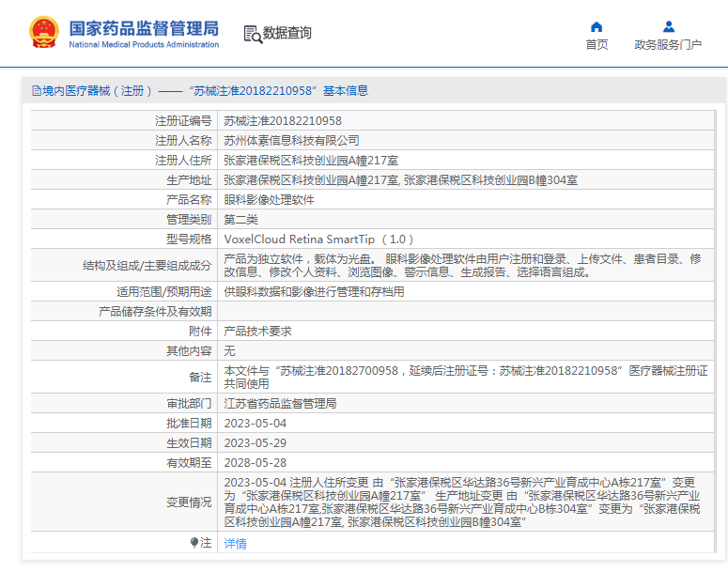Click the empty 产品储存条件及有效期 value cell
This screenshot has height=572, width=728.
pos(466,311)
